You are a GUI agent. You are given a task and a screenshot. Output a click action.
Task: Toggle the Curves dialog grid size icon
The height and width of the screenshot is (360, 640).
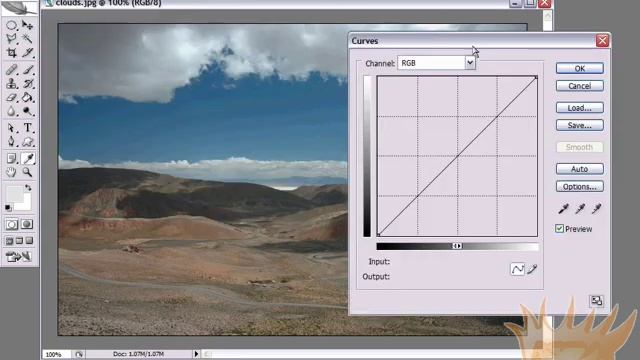[596, 301]
